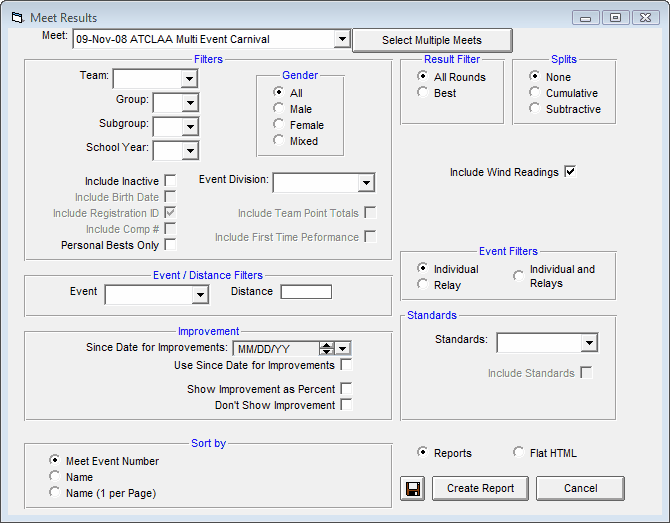The height and width of the screenshot is (523, 670).
Task: Minimize the Meet Results window
Action: coord(585,18)
